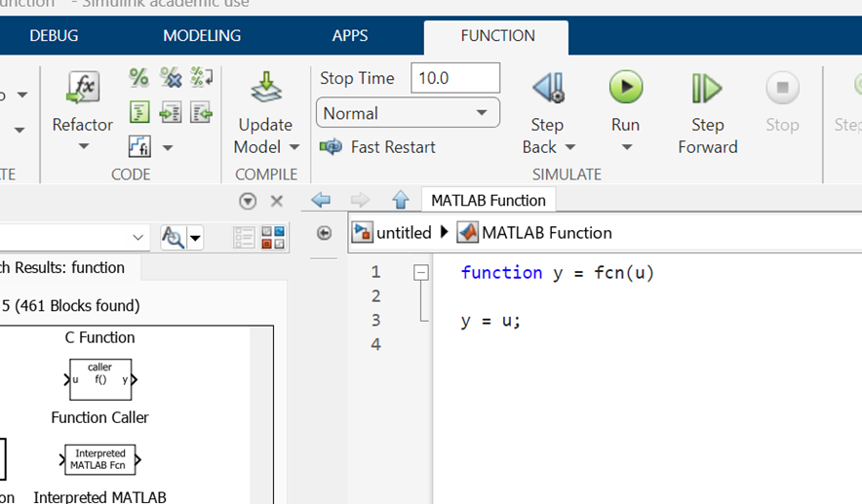Viewport: 862px width, 504px height.
Task: Click the Decrease Indent icon
Action: point(202,112)
